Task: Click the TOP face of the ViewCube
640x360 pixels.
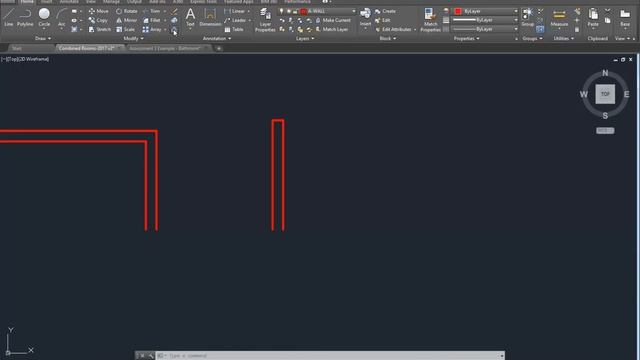Action: coord(605,94)
